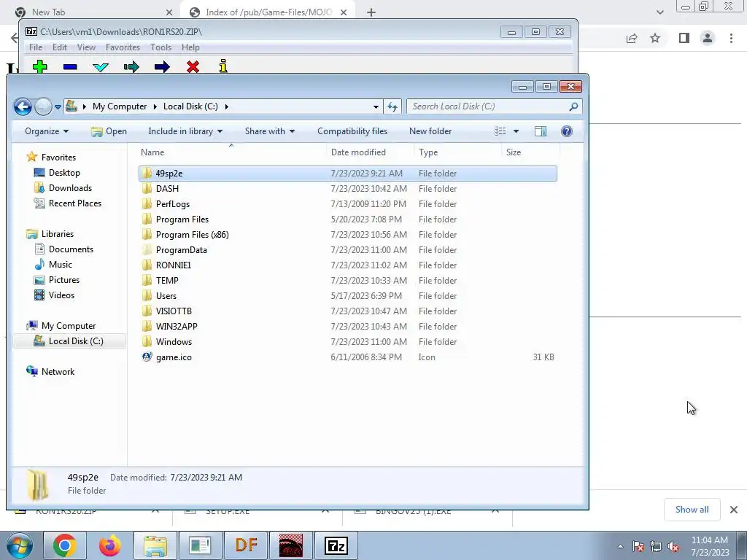The image size is (747, 560).
Task: Click the green Add button in 7-Zip
Action: pos(40,66)
